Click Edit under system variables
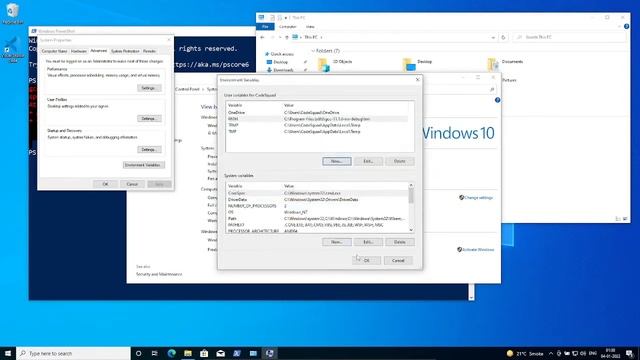The width and height of the screenshot is (640, 360). coord(368,242)
